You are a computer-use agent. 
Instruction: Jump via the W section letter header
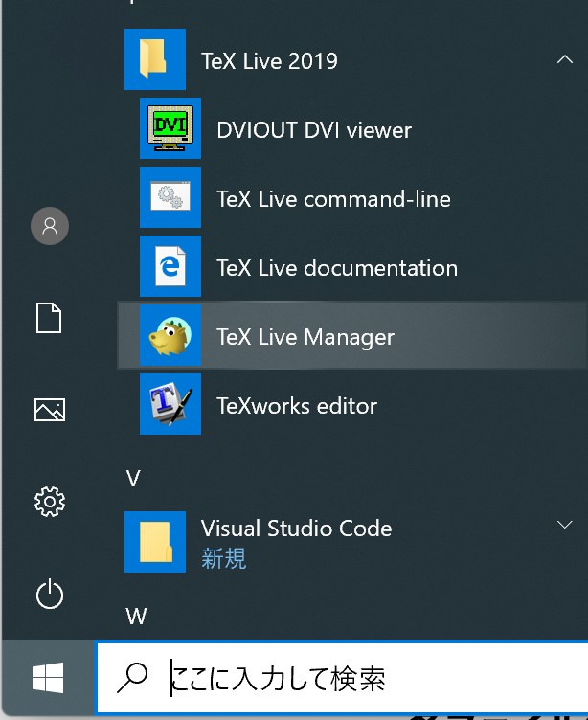(x=136, y=617)
